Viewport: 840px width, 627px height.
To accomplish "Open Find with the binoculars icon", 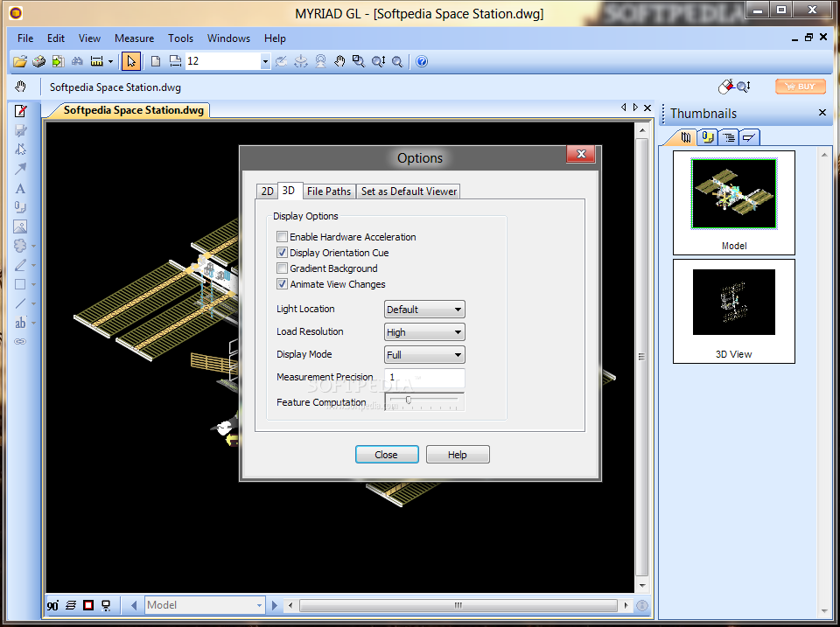I will coord(77,61).
